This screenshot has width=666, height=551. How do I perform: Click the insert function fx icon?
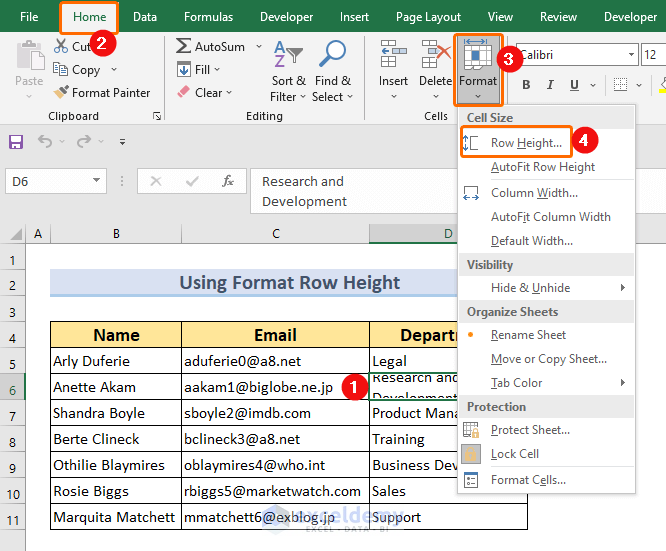tap(228, 182)
